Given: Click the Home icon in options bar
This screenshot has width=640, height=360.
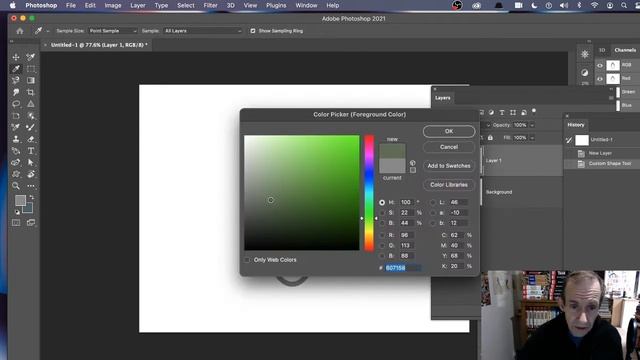Looking at the screenshot, I should point(20,31).
